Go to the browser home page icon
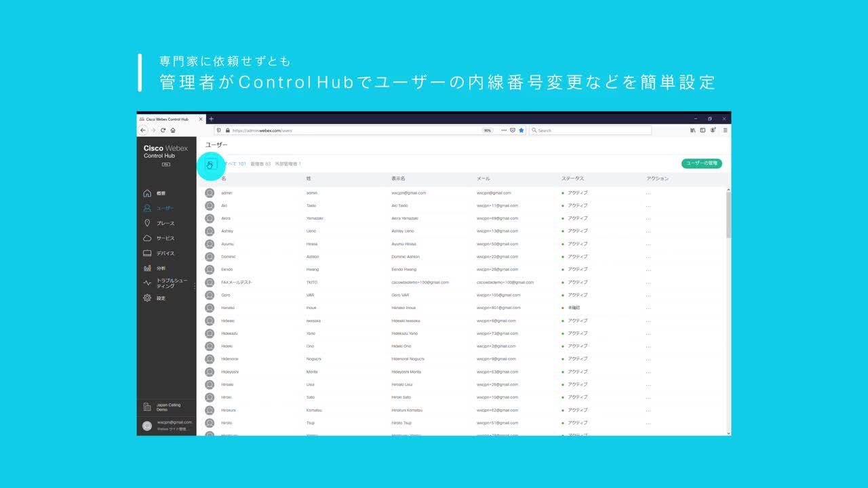868x488 pixels. [x=173, y=130]
